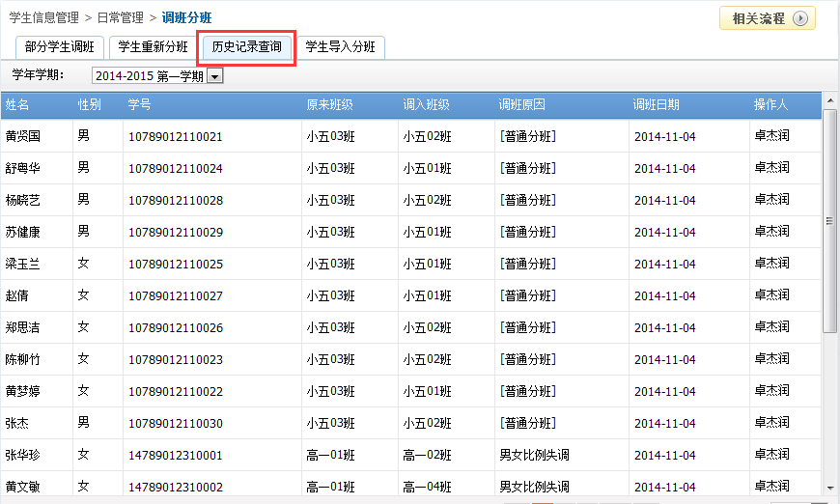
Task: Select student name 黄文敏
Action: [x=23, y=487]
